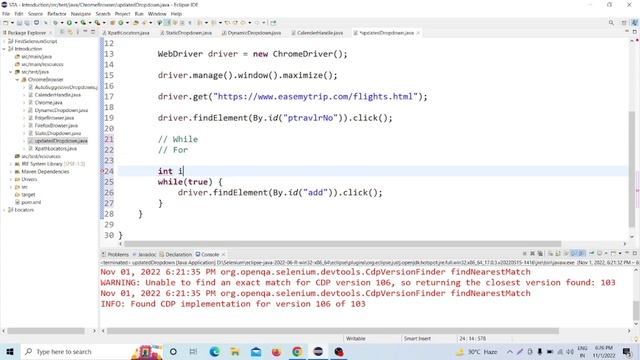Click the Save icon in toolbar
This screenshot has width=640, height=360.
[x=19, y=23]
